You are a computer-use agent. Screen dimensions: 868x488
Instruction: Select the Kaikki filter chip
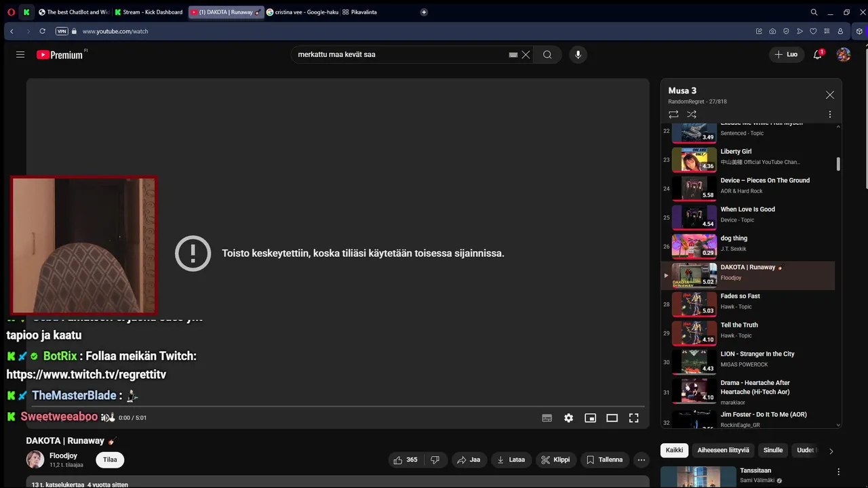[674, 450]
